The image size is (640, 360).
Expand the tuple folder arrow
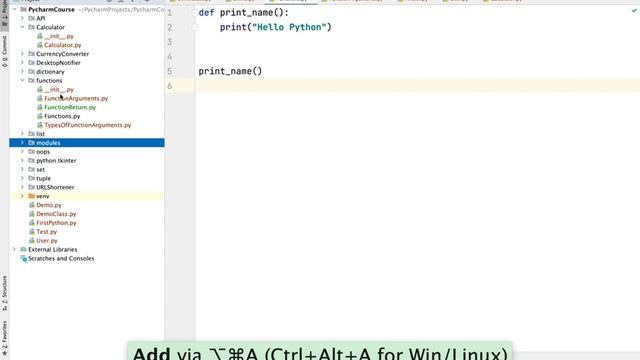22,178
